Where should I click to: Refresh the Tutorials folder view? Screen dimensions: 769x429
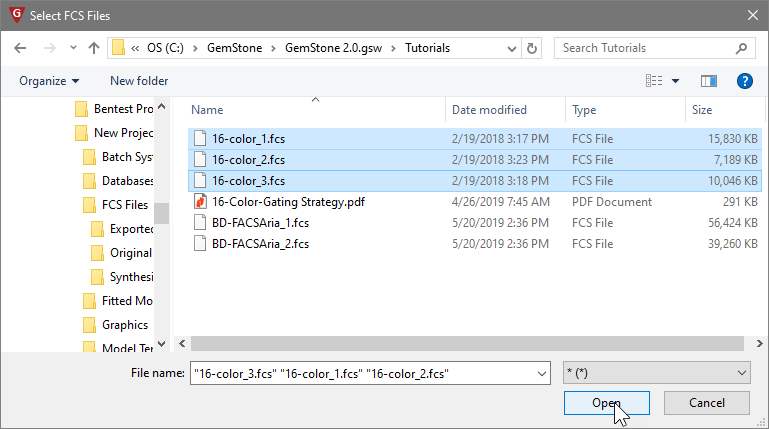coord(532,48)
